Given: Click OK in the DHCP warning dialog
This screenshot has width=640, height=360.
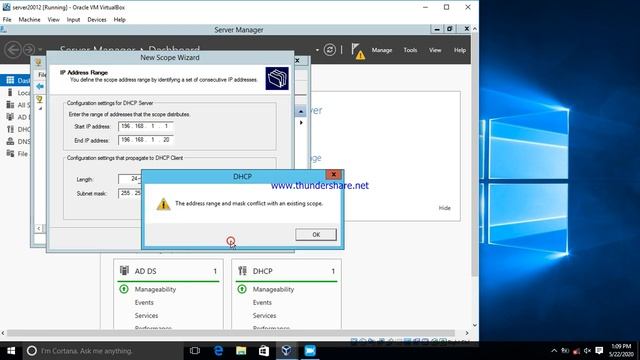Looking at the screenshot, I should pyautogui.click(x=316, y=235).
